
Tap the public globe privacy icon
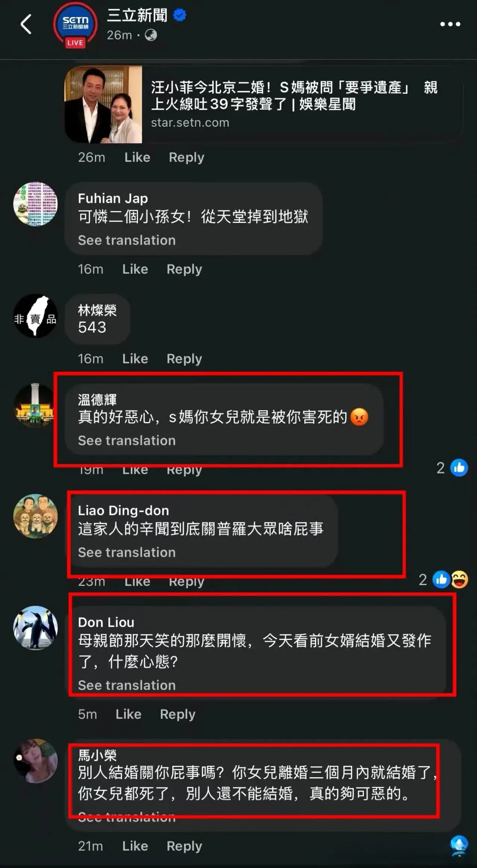click(151, 35)
